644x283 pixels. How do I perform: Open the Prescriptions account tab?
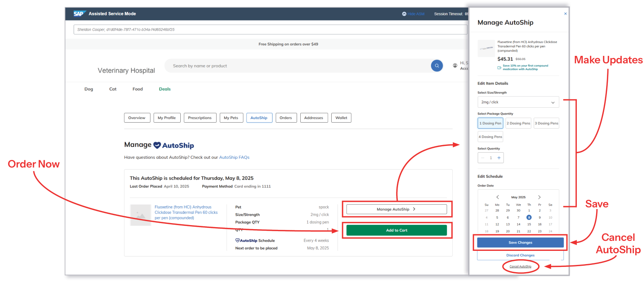coord(200,118)
